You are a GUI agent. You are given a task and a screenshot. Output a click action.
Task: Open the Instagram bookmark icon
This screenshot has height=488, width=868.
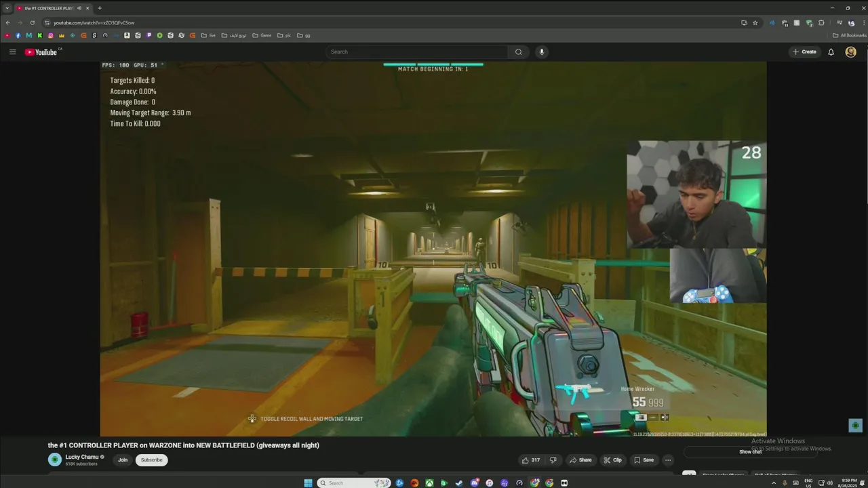point(50,35)
